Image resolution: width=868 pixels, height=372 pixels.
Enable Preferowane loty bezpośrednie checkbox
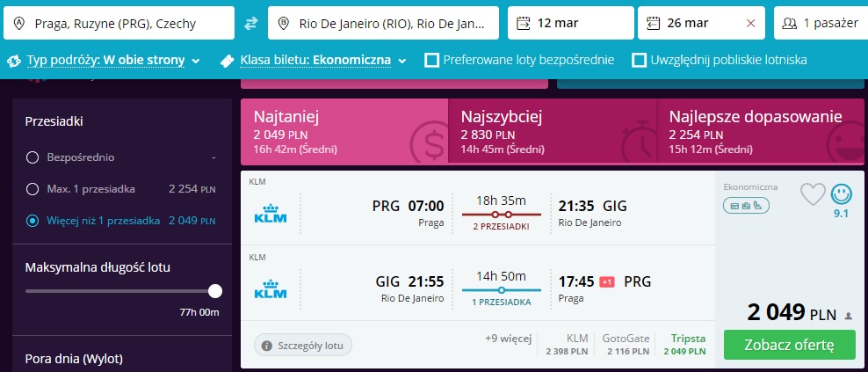pyautogui.click(x=431, y=60)
